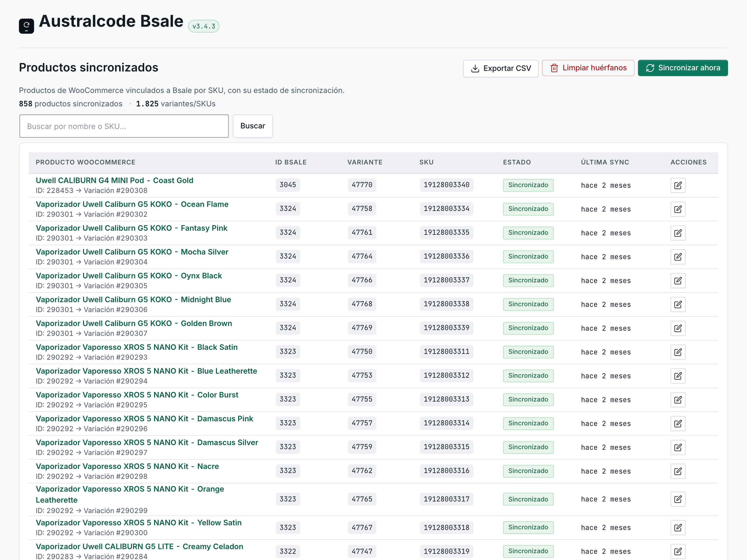Open XROS 5 NANO Kit Blue Leatherette link

(x=146, y=371)
